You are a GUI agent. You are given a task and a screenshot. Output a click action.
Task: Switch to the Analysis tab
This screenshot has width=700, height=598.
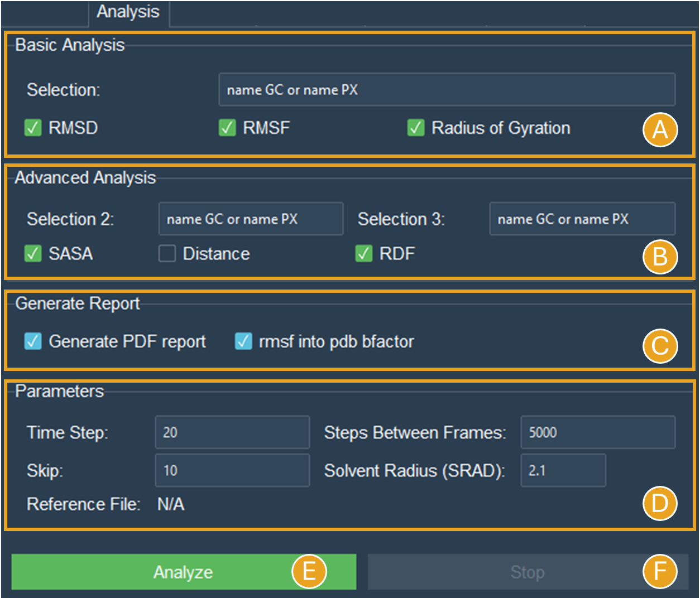point(128,12)
